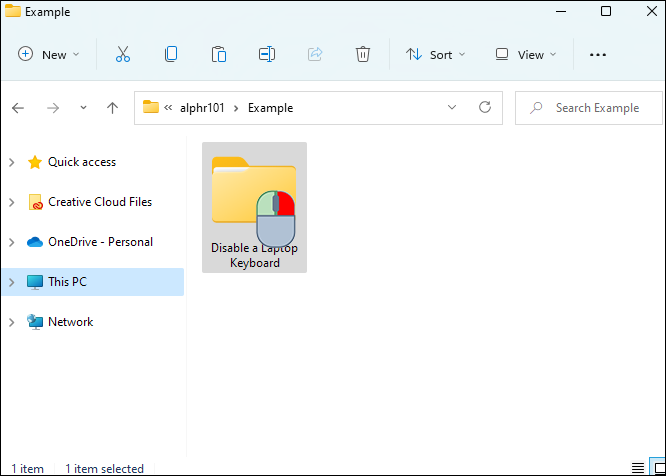Expand the This PC tree node

pyautogui.click(x=12, y=282)
